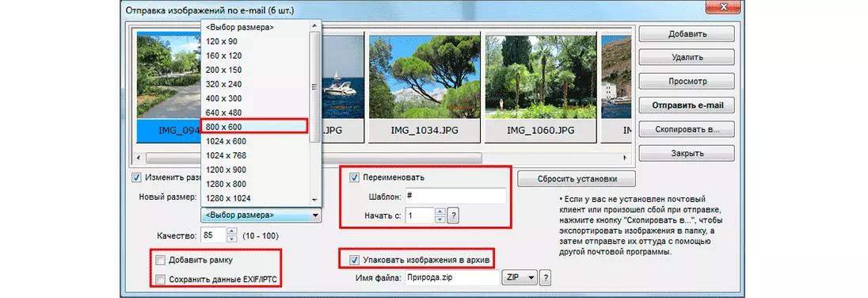This screenshot has height=298, width=868.
Task: Increase the quality value with up arrow
Action: point(233,231)
